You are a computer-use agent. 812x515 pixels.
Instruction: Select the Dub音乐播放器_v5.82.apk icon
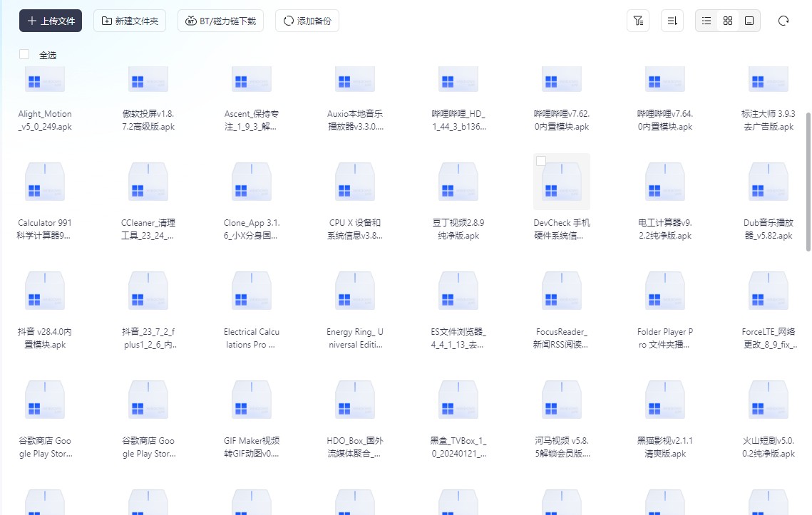click(x=769, y=182)
